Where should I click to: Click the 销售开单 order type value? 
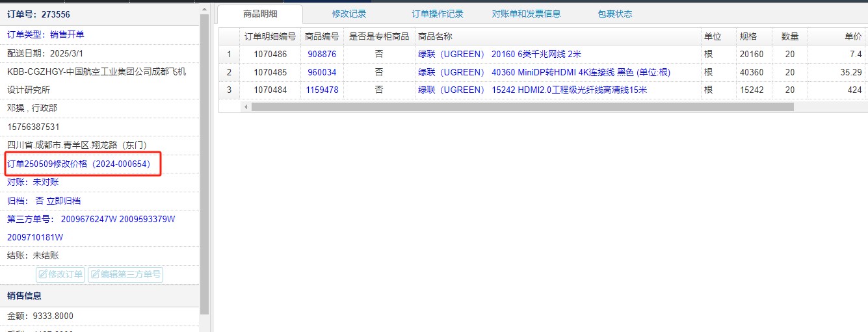67,34
